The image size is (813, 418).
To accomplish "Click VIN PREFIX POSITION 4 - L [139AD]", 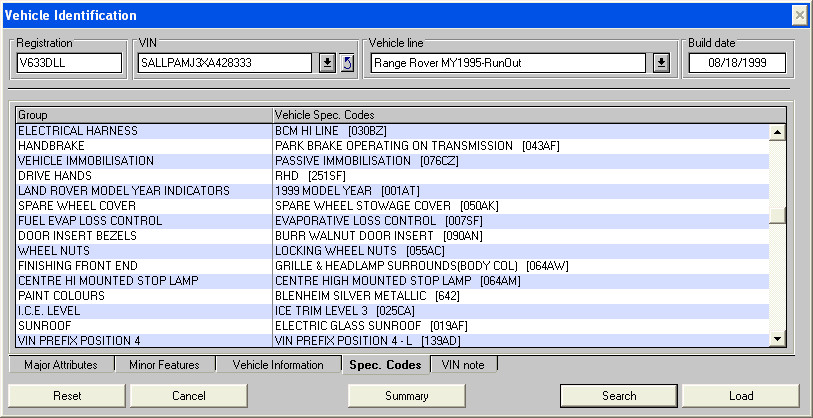I will (368, 341).
